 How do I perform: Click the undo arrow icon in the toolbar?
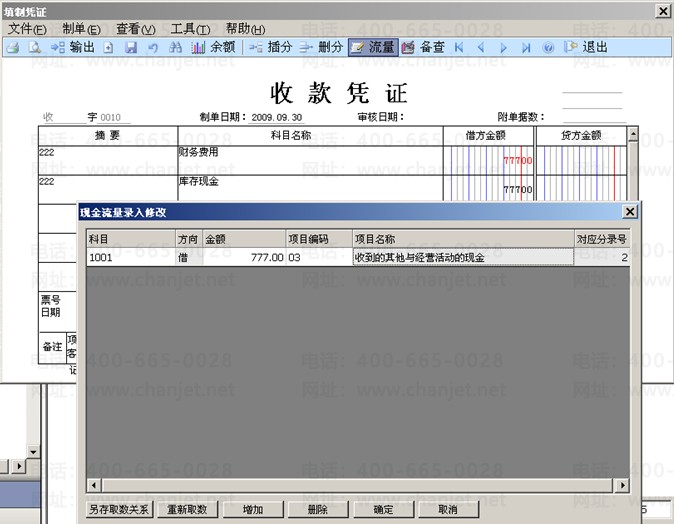click(x=153, y=48)
